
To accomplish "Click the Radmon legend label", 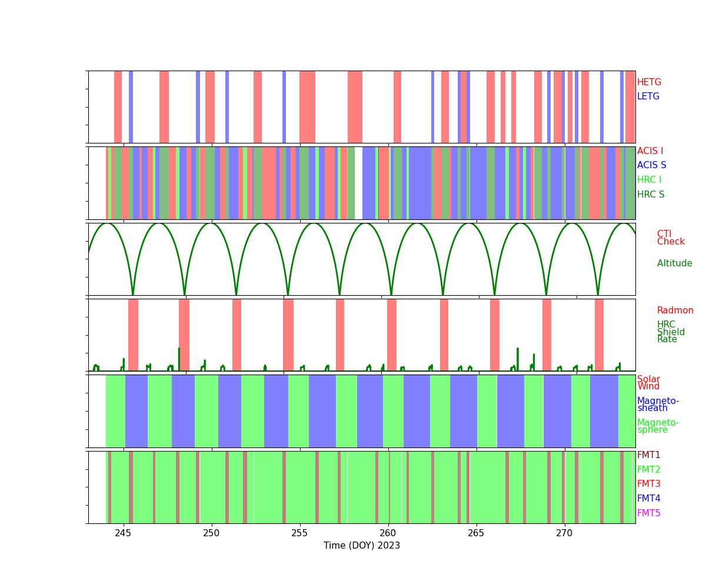I will click(x=675, y=310).
